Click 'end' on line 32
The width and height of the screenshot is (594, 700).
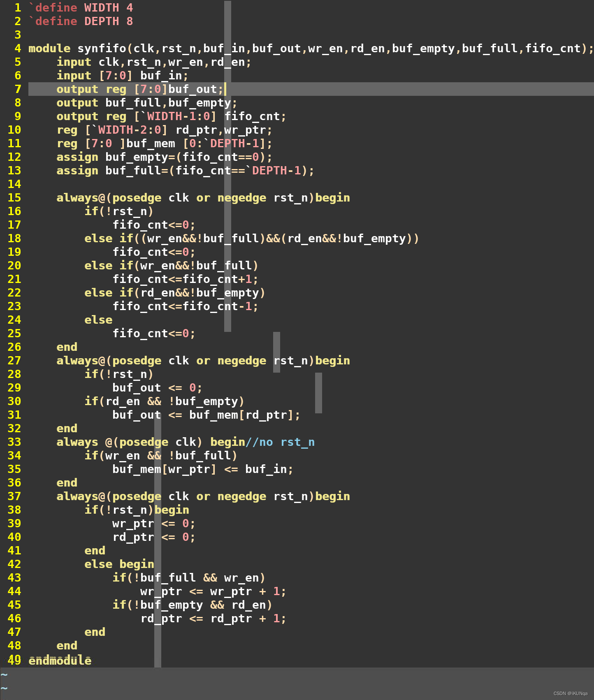coord(67,429)
